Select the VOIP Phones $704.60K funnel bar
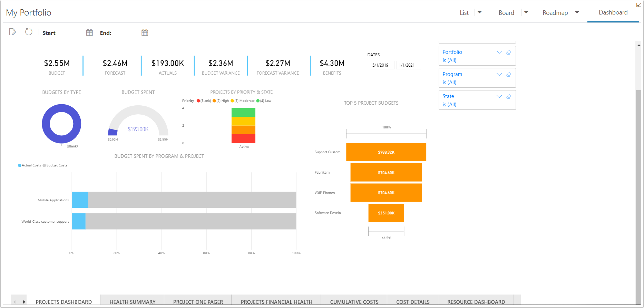The width and height of the screenshot is (644, 308). click(386, 193)
